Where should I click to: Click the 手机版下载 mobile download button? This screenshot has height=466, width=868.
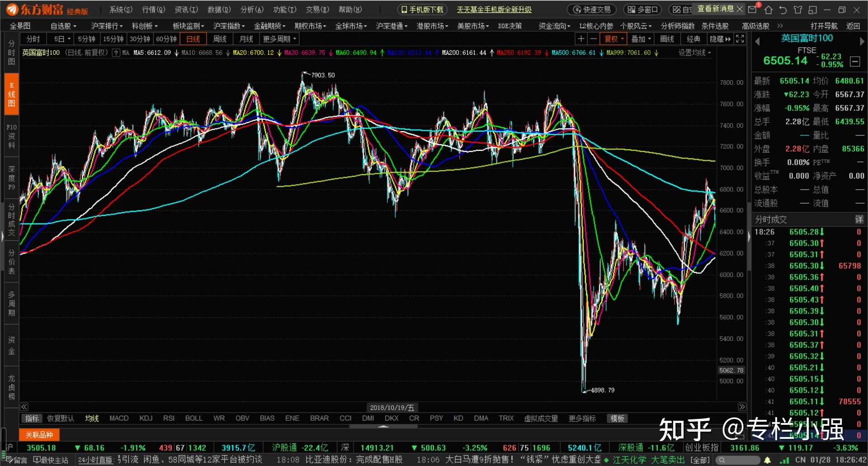tap(422, 10)
